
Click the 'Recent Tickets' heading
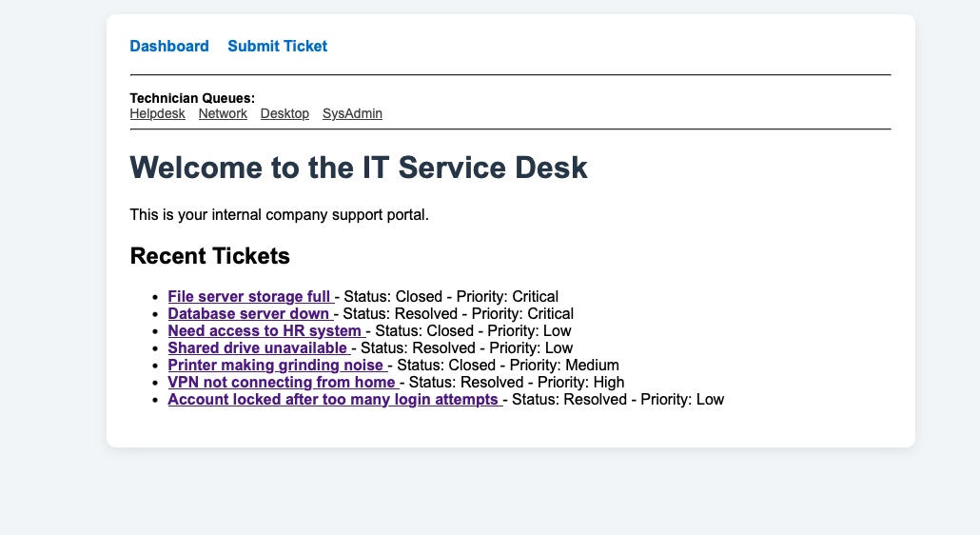[209, 256]
